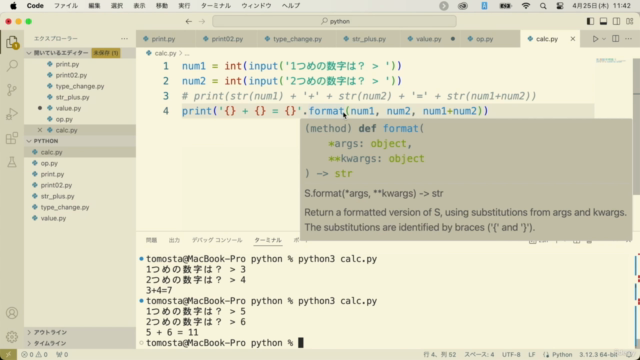Open the Output panel tab

coord(174,240)
